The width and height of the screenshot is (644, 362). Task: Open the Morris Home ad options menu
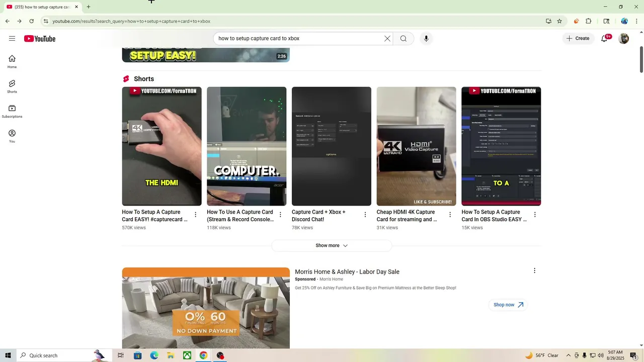(x=534, y=270)
